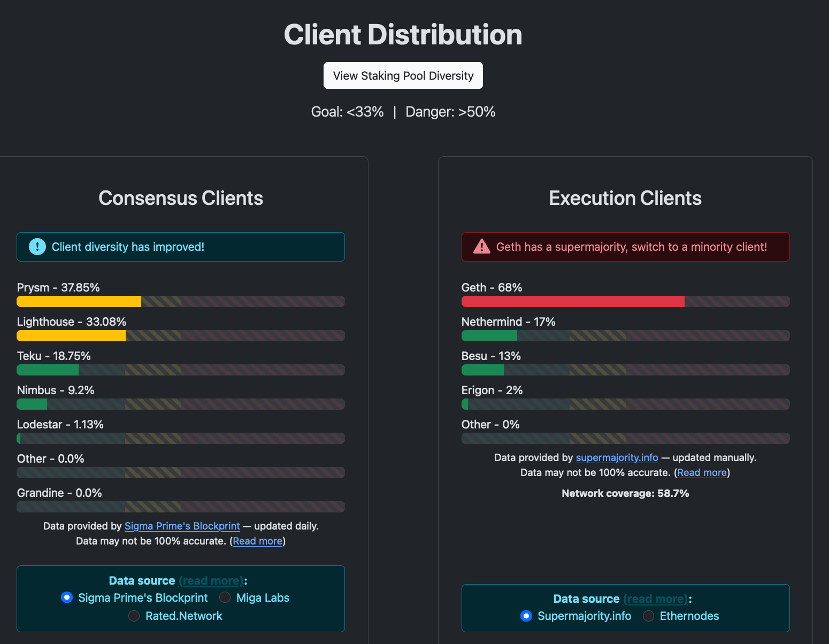Click Read more under Execution Clients data note

pos(702,472)
